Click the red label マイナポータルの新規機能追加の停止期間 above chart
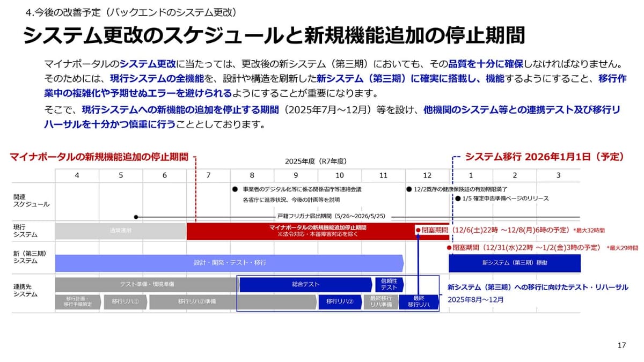Image resolution: width=644 pixels, height=362 pixels. point(99,157)
